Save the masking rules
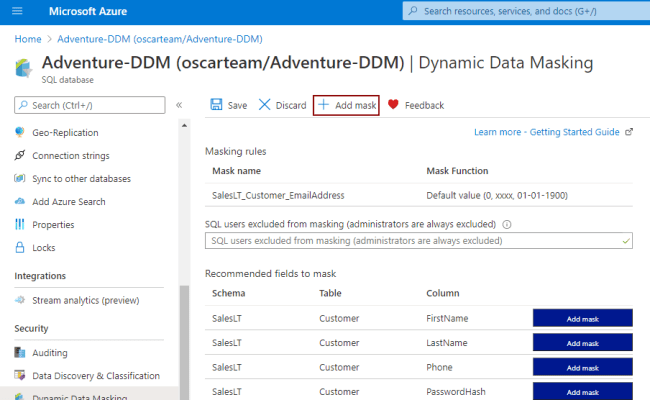 point(229,105)
